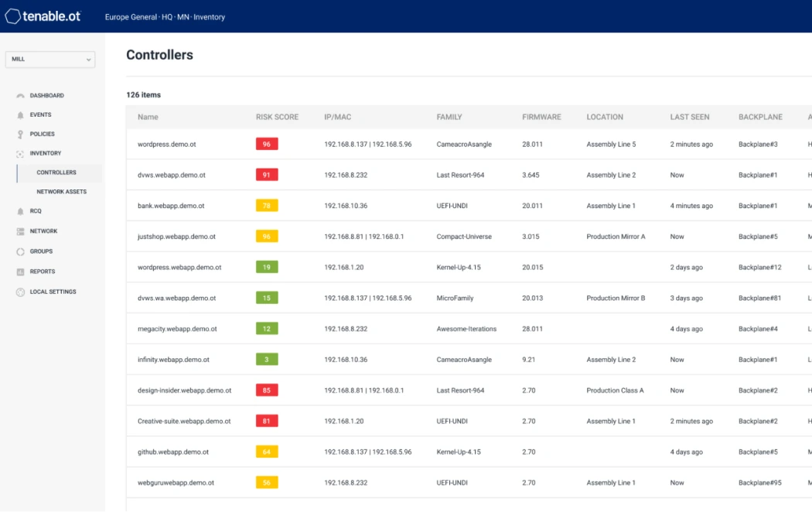Click the Dashboard gauge icon
This screenshot has width=812, height=512.
point(20,96)
